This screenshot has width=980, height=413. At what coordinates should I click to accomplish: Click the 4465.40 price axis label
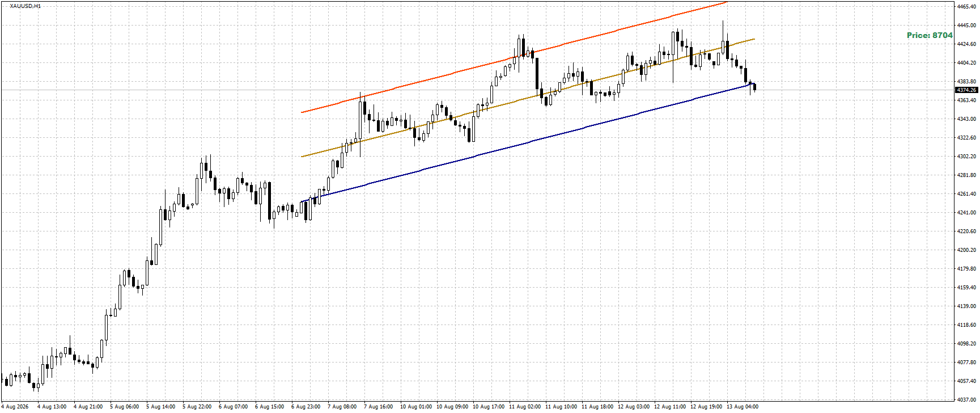(966, 6)
